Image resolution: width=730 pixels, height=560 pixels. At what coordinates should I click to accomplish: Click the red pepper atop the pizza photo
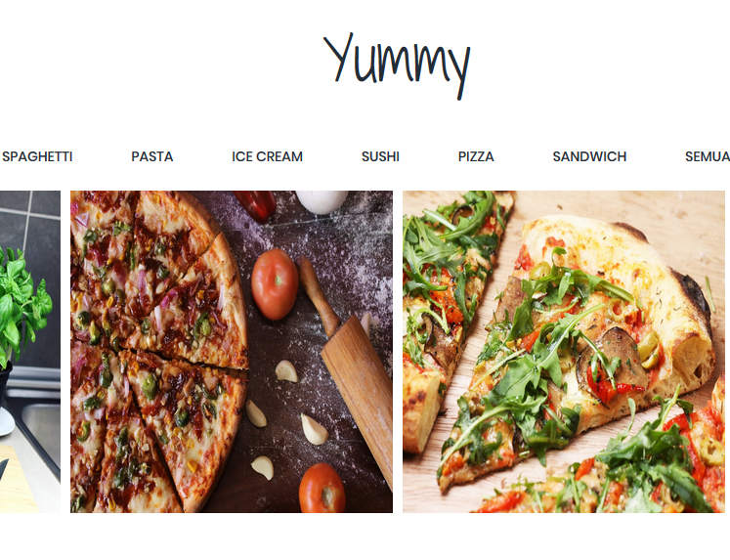click(x=255, y=204)
